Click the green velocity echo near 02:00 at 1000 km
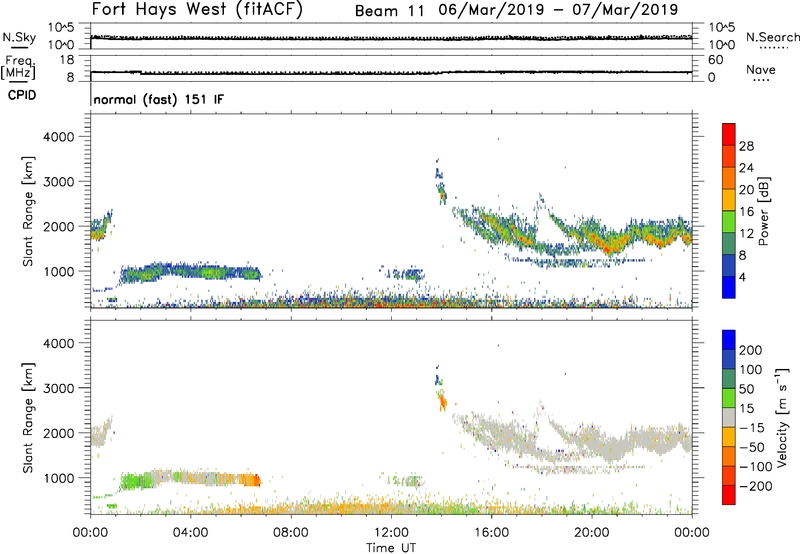The image size is (800, 554). (x=137, y=481)
